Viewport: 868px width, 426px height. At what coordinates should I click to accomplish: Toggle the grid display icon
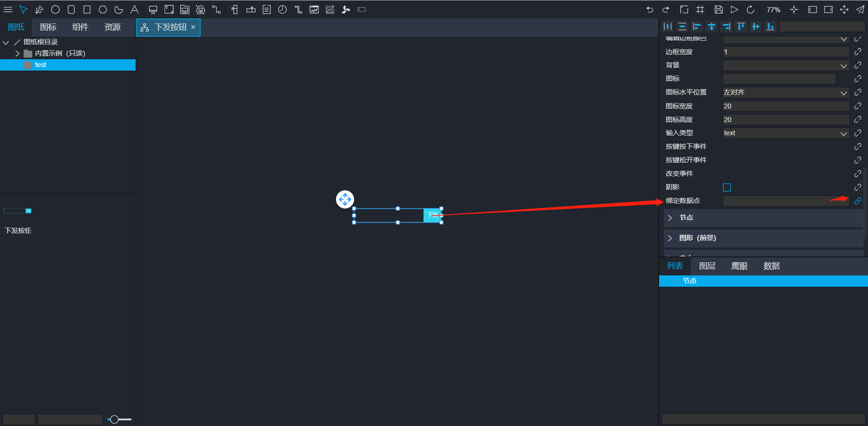tap(700, 9)
